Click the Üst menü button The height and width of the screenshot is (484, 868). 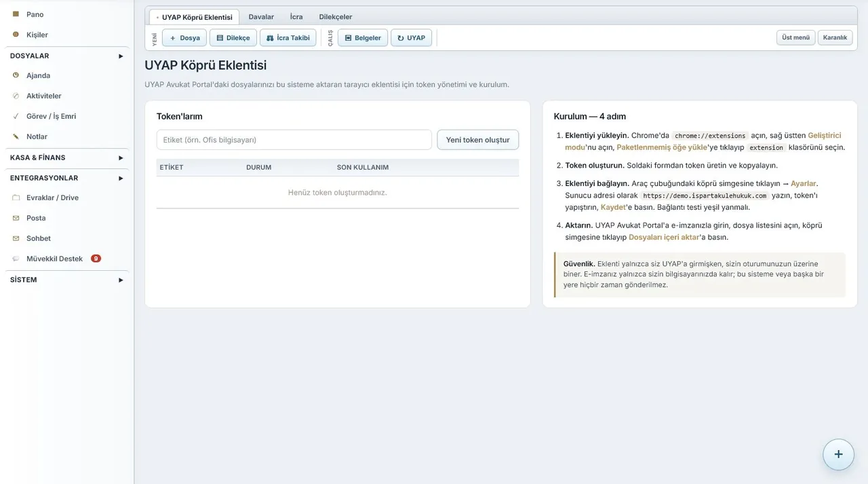[x=795, y=38]
